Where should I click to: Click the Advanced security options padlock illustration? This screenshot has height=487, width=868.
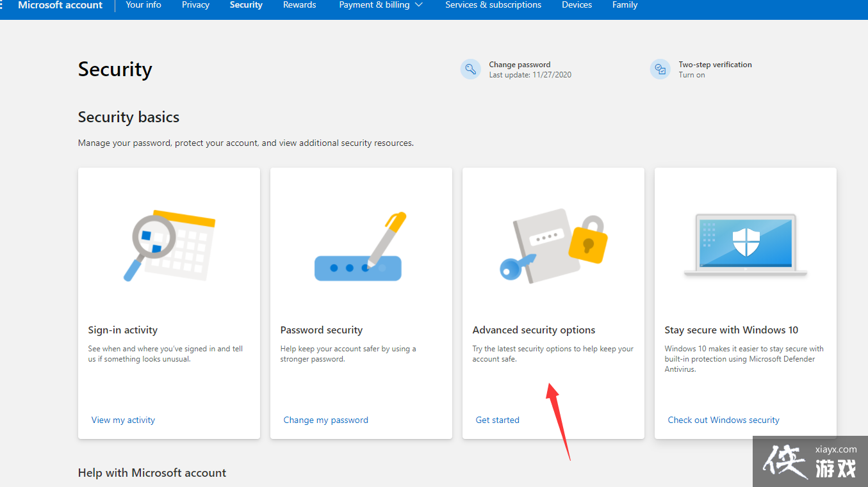point(553,246)
